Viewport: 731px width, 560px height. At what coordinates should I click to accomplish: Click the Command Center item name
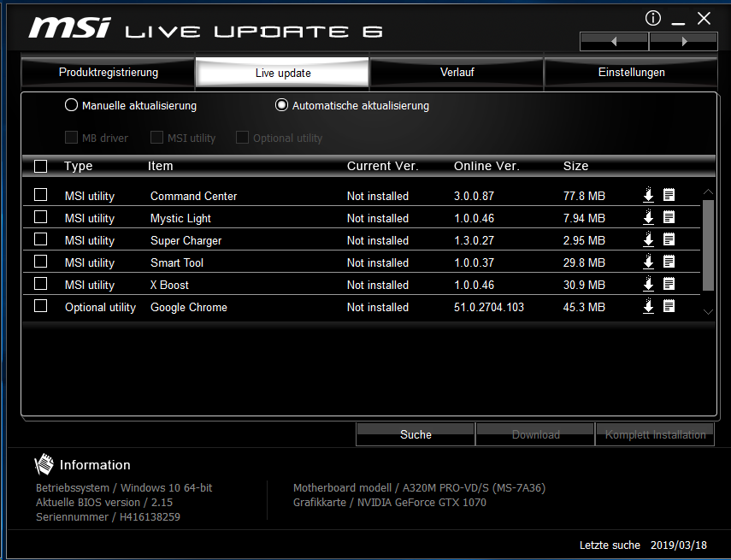coord(193,196)
